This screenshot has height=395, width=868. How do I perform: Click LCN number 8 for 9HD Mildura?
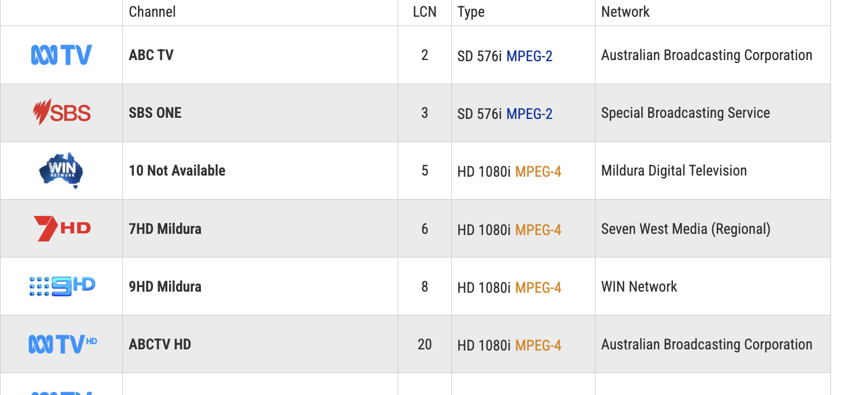[x=425, y=286]
